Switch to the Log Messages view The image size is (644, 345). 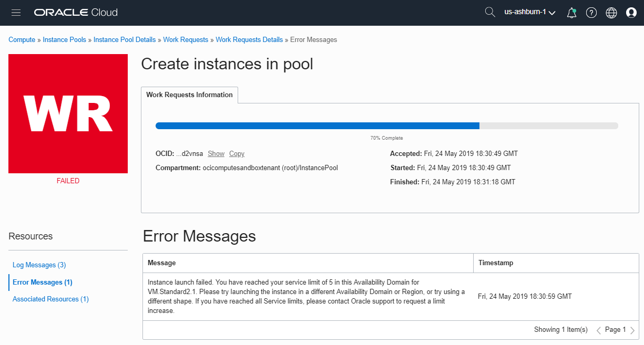(x=39, y=265)
